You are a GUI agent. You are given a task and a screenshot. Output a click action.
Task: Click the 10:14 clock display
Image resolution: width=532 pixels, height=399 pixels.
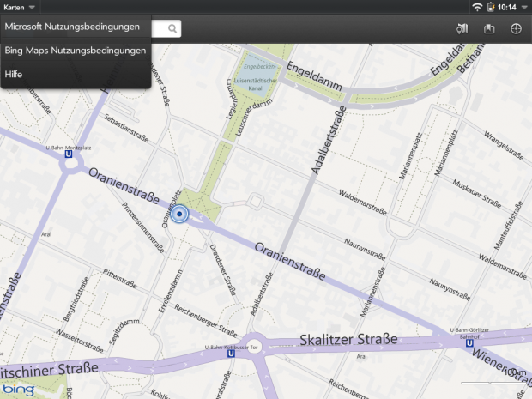(506, 7)
